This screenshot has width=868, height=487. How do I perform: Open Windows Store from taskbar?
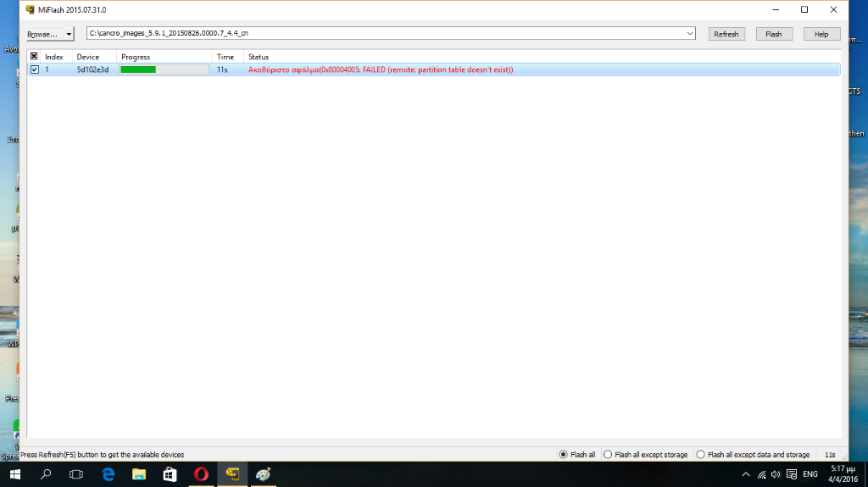(x=170, y=474)
